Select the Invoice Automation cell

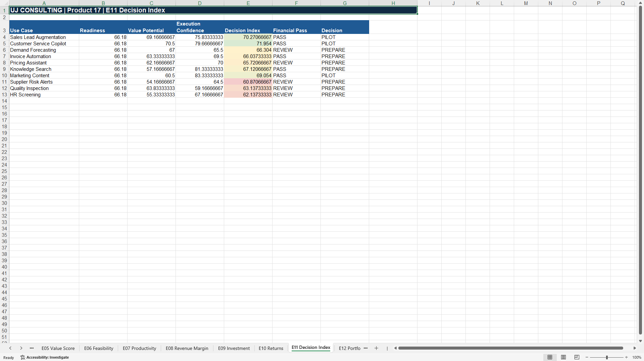44,56
